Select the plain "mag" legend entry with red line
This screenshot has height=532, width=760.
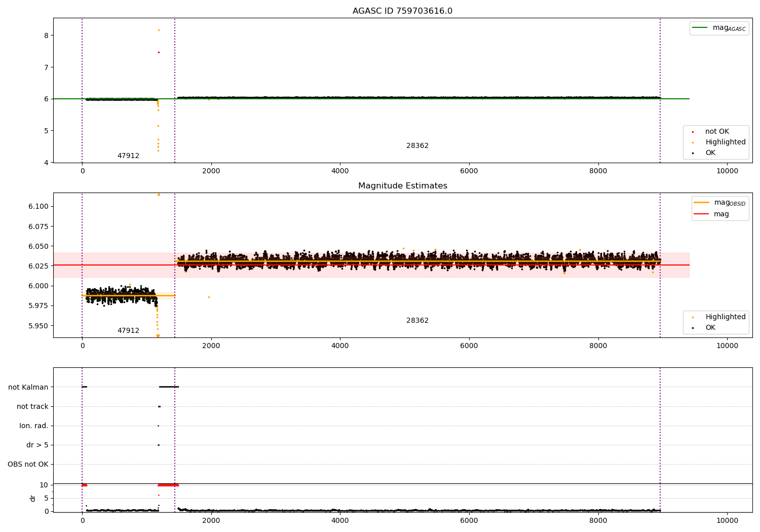tap(711, 214)
